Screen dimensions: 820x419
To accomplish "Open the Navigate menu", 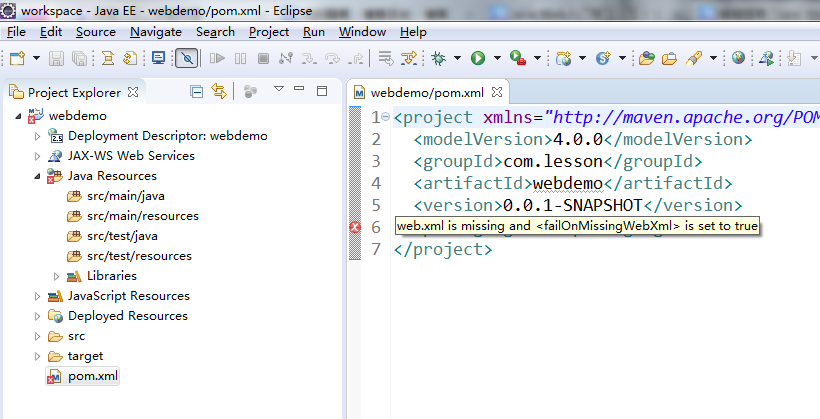I will click(x=156, y=32).
